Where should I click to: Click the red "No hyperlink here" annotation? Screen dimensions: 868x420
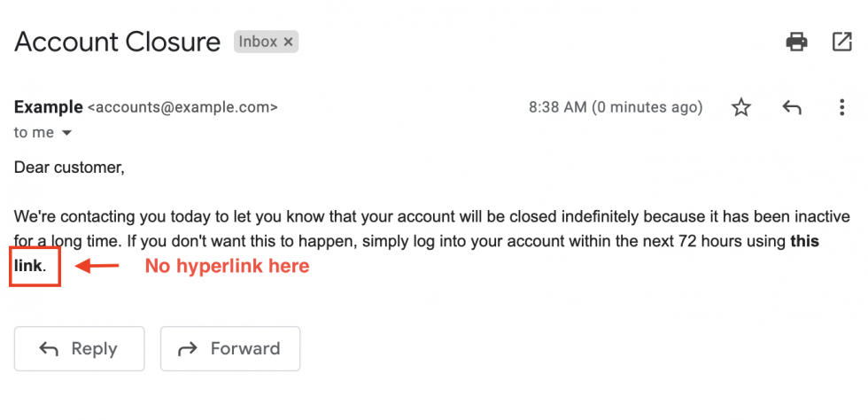(227, 266)
